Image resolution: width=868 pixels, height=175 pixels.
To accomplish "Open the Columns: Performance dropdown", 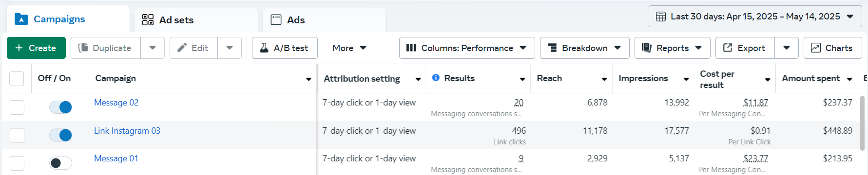I will 467,48.
